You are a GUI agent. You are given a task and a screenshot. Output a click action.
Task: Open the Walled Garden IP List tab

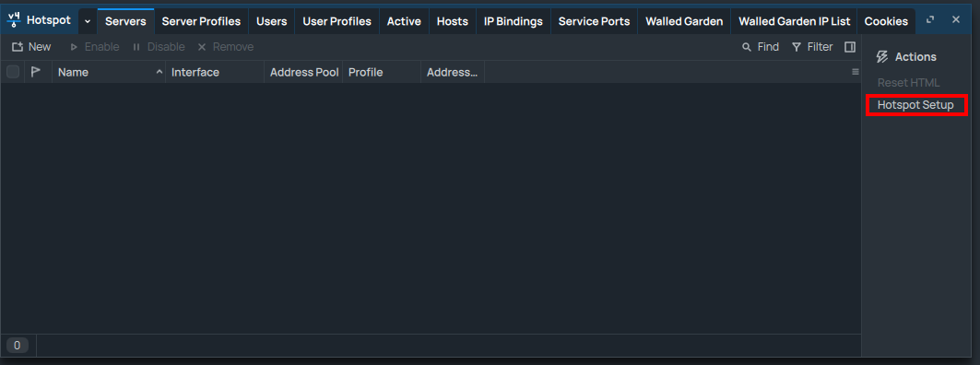[795, 21]
